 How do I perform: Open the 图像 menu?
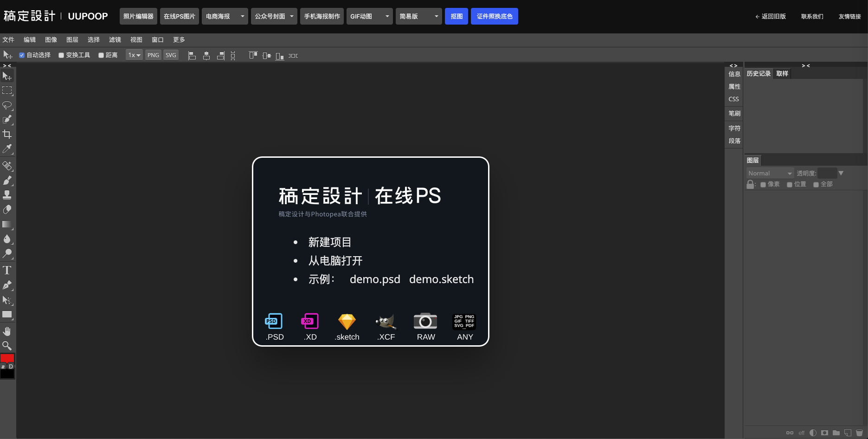[51, 40]
